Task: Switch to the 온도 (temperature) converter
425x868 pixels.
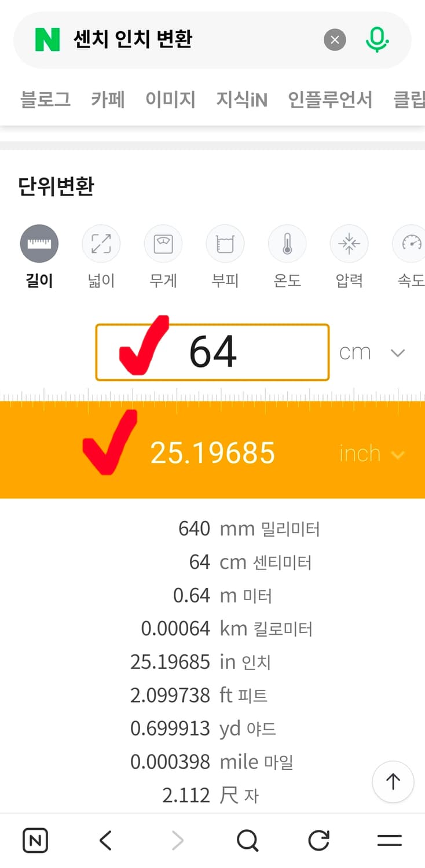Action: 287,243
